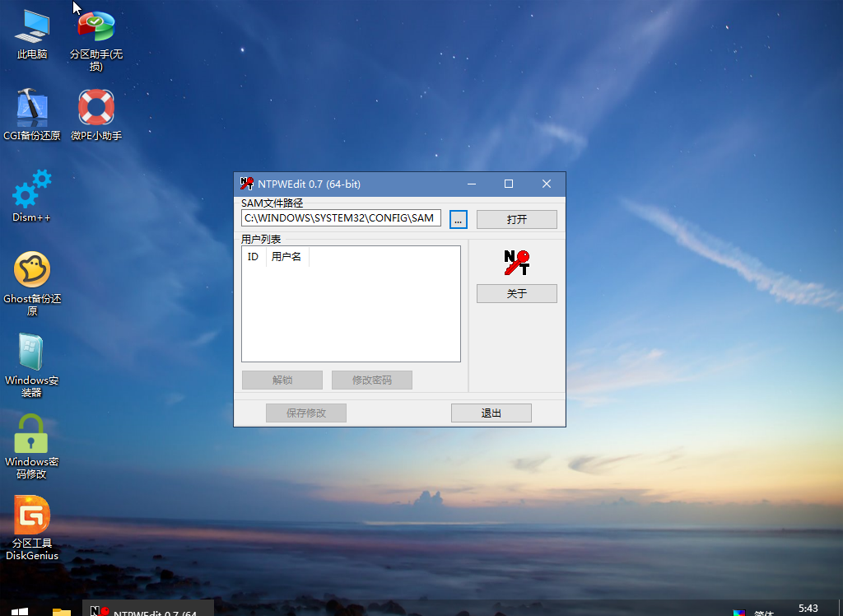Click the ID column header
Screen dimensions: 843x616
coord(254,257)
